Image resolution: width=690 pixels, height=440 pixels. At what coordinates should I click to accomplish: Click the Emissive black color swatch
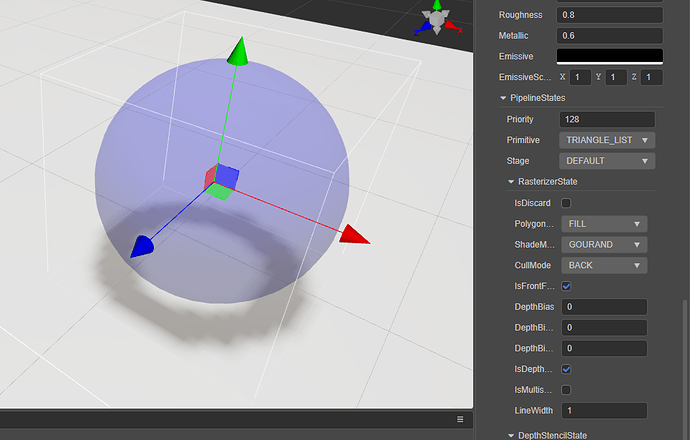click(x=609, y=56)
